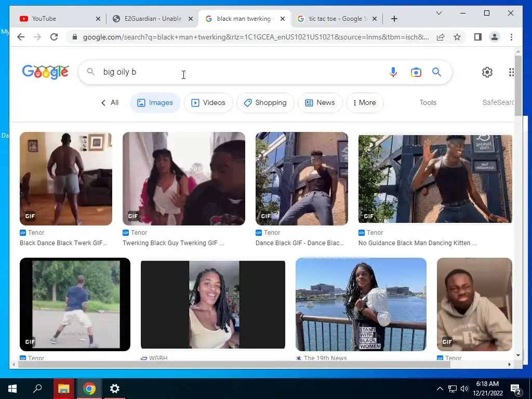This screenshot has height=399, width=532.
Task: Open the Tools options
Action: click(428, 102)
